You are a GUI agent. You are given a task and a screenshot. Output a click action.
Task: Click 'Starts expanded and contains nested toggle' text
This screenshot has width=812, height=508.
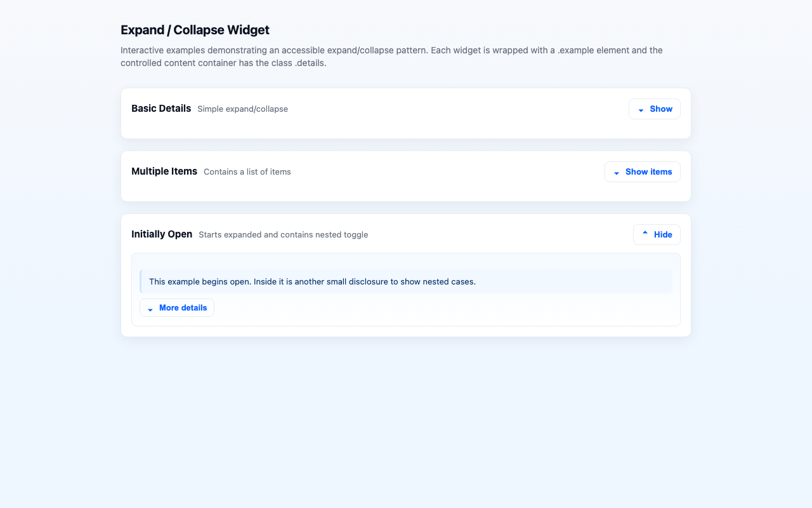(x=283, y=235)
